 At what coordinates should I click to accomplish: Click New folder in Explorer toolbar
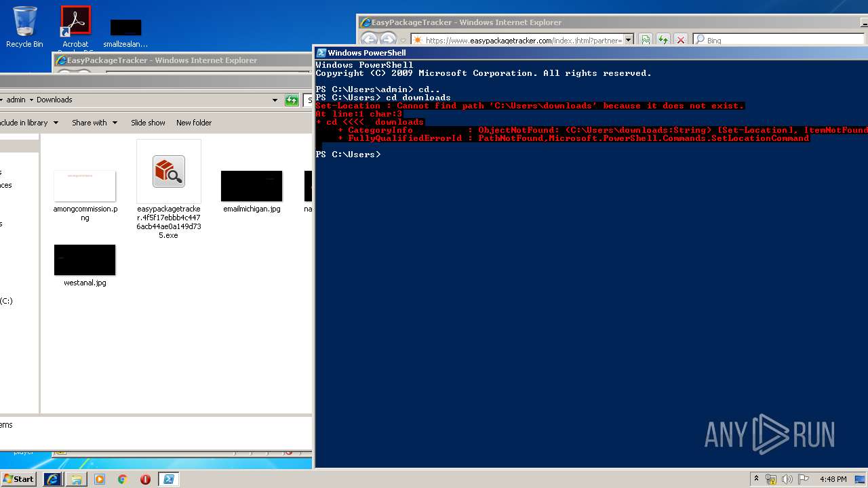194,123
